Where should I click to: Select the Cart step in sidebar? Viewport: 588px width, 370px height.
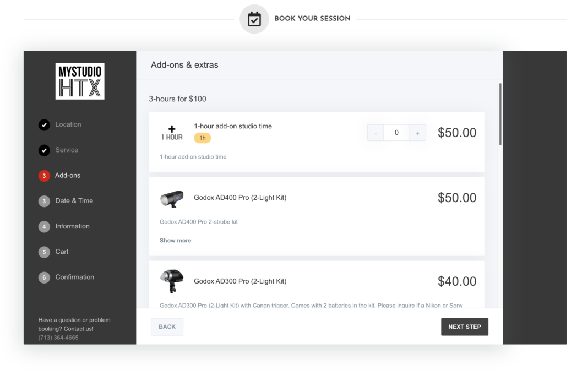coord(62,252)
